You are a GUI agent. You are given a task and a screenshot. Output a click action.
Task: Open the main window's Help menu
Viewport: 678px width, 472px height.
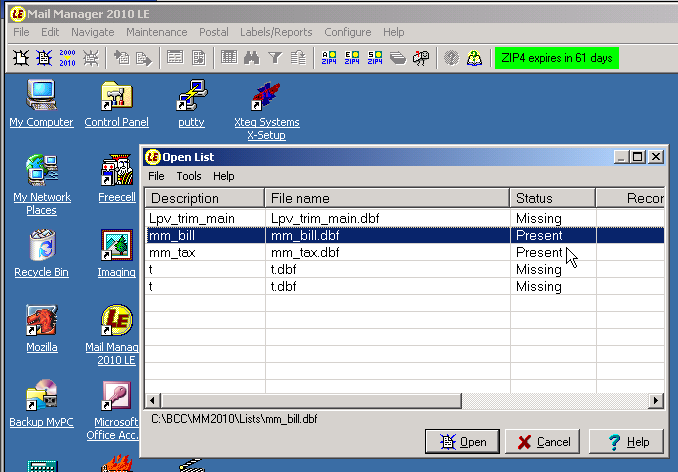[393, 32]
